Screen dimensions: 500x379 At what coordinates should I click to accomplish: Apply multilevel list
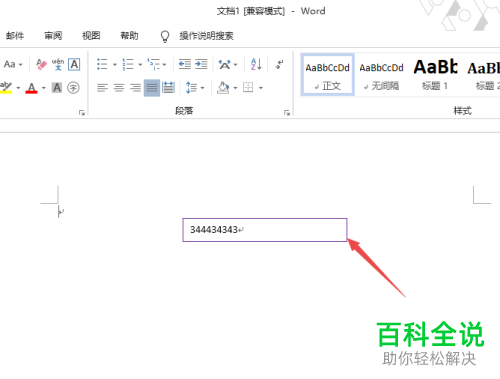[153, 64]
